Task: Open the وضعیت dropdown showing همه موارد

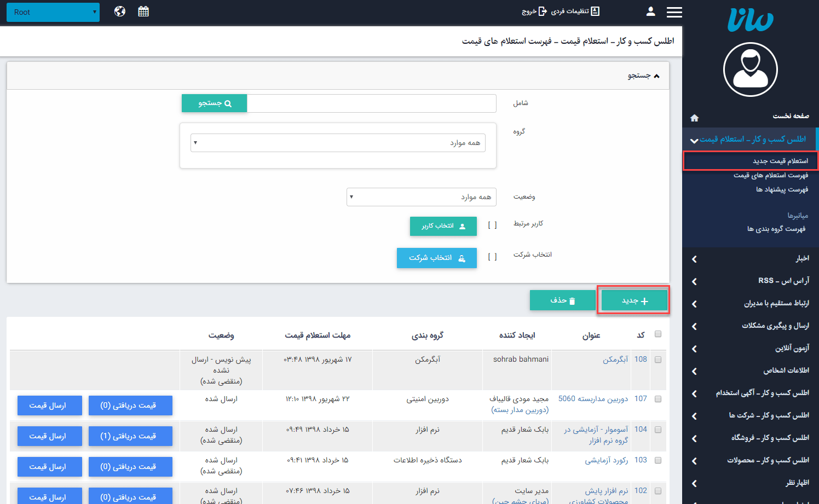Action: pyautogui.click(x=421, y=196)
